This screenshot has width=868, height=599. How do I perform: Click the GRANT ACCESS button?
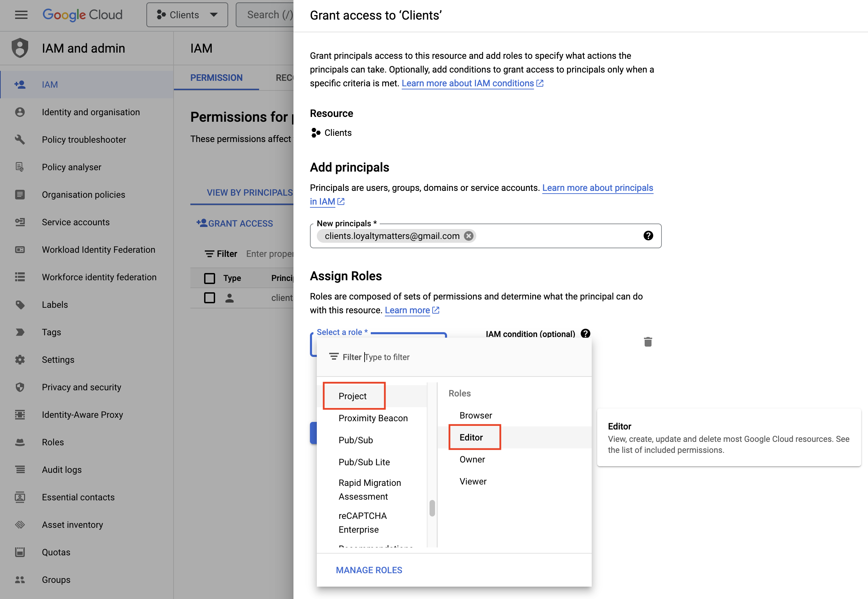(x=235, y=223)
